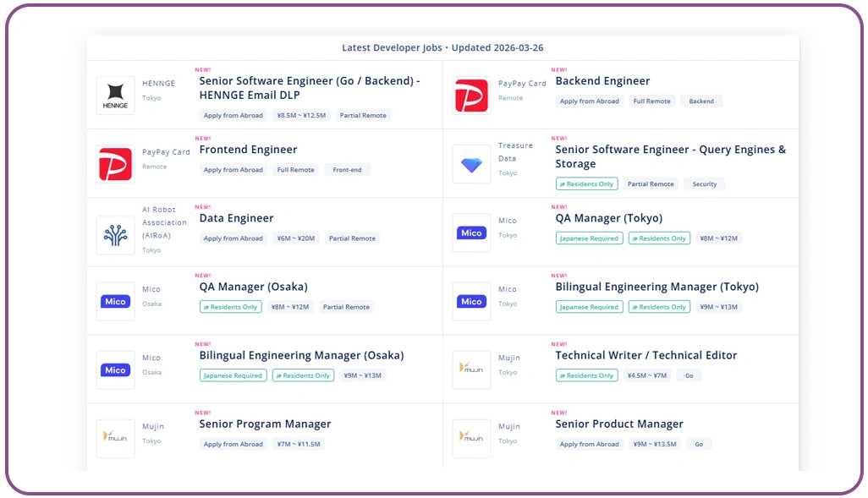Open Technical Writer / Technical Editor listing
Screen dimensions: 868x498
pos(646,355)
